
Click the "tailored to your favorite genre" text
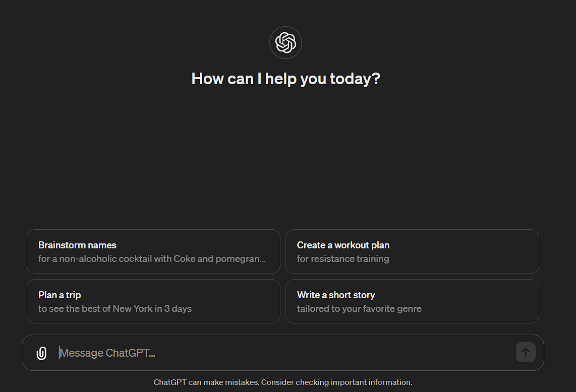click(x=359, y=308)
